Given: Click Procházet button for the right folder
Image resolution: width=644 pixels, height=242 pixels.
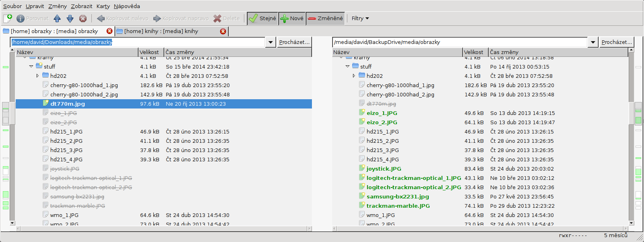Looking at the screenshot, I should pos(616,42).
